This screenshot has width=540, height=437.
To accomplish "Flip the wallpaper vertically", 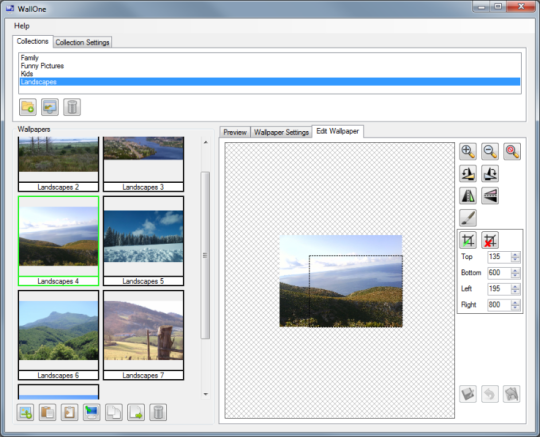I will (490, 196).
